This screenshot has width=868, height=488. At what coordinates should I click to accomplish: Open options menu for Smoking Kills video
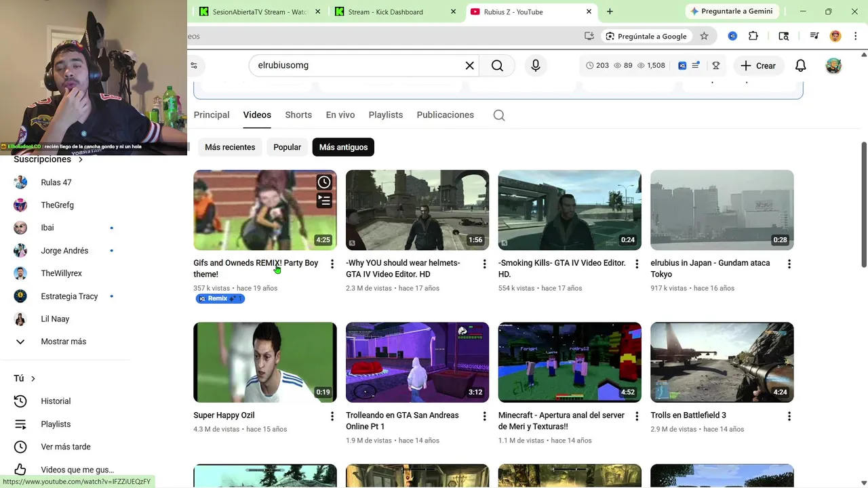tap(637, 264)
